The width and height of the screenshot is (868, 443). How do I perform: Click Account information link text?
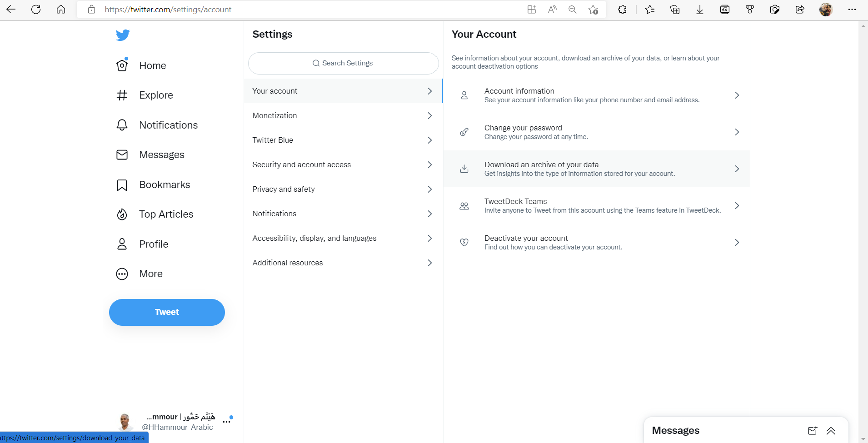[519, 91]
